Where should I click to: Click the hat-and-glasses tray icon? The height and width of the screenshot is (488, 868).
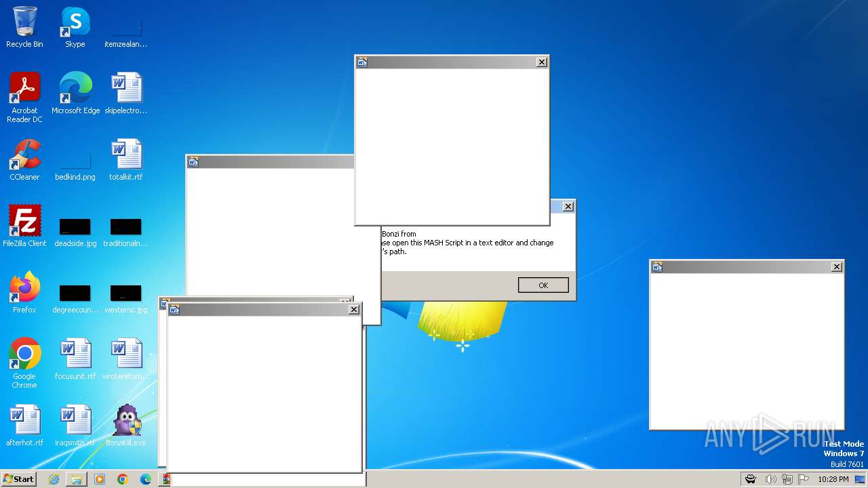point(751,479)
